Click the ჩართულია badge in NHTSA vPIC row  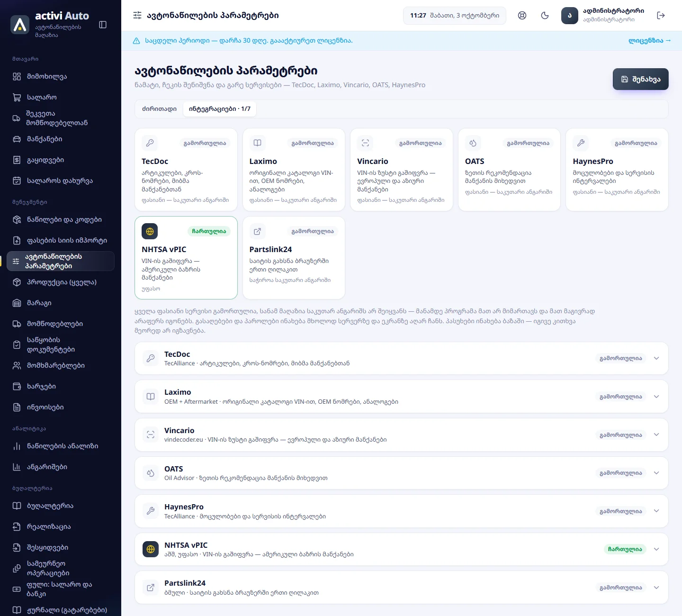point(625,549)
